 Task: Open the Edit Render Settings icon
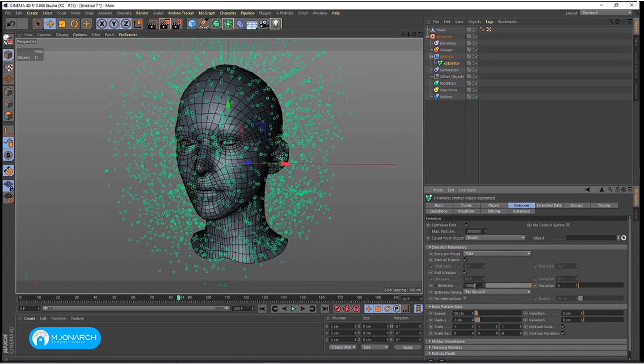click(176, 24)
